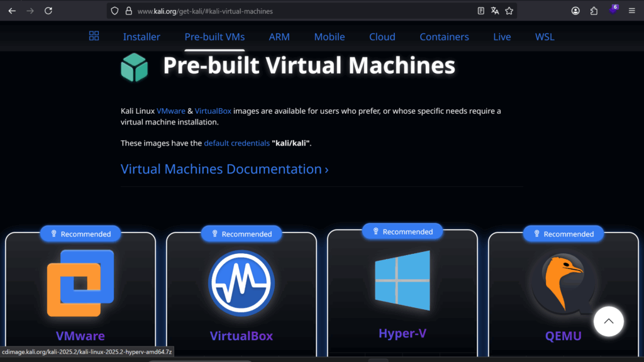
Task: Open the Containers tab
Action: 445,37
